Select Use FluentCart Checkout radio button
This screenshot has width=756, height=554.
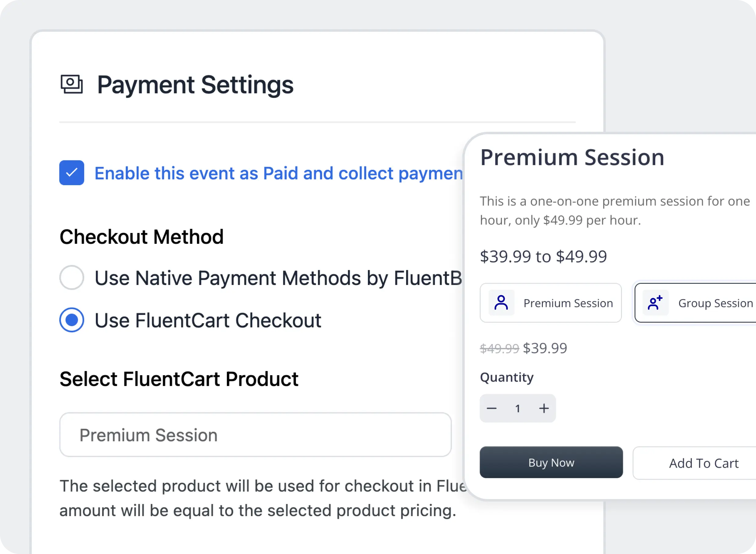tap(71, 320)
